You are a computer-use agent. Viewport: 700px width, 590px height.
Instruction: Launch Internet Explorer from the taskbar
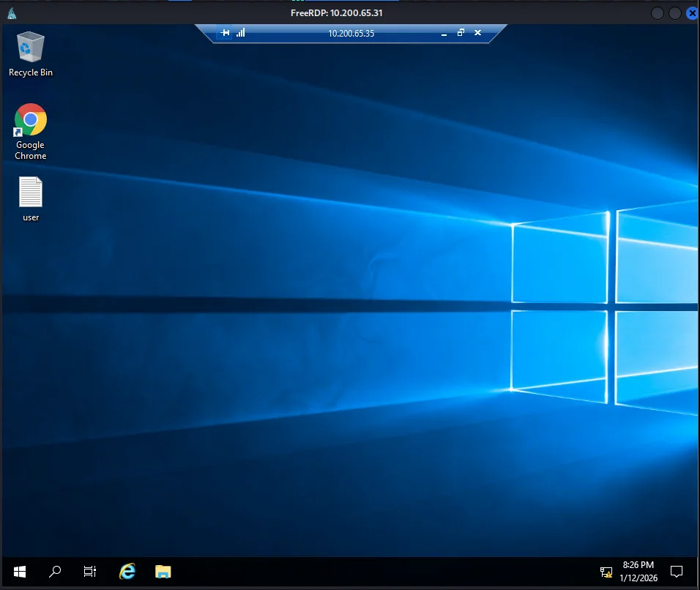127,572
